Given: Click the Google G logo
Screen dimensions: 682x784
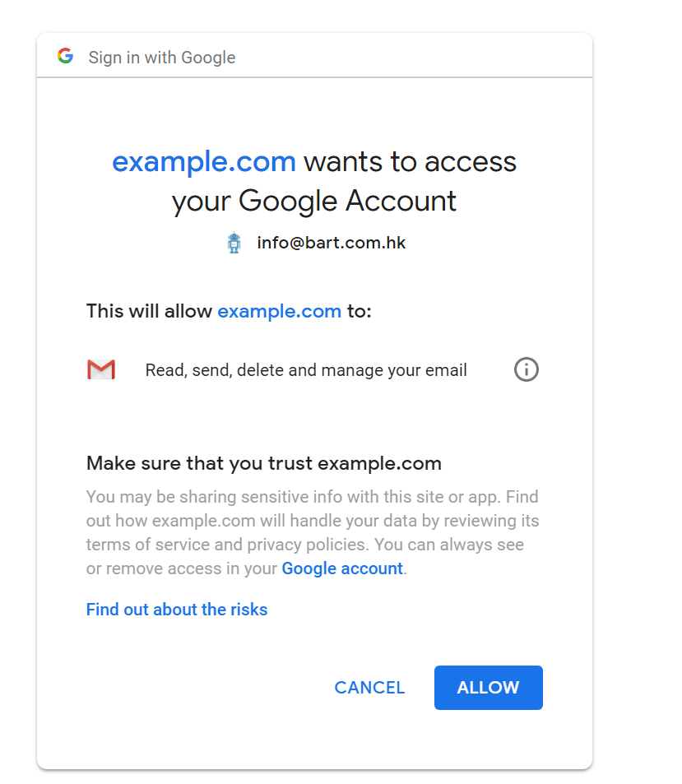Looking at the screenshot, I should 66,56.
